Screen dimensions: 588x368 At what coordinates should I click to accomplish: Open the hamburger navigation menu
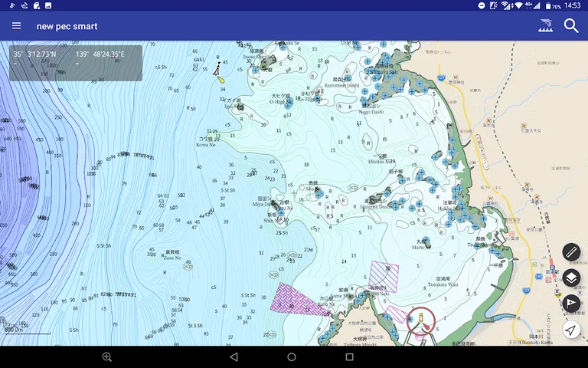coord(16,26)
